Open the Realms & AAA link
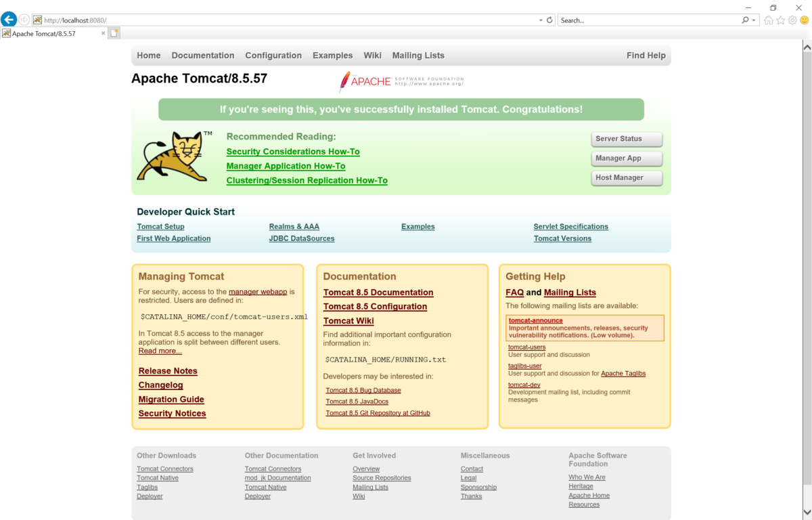The height and width of the screenshot is (520, 812). 294,227
